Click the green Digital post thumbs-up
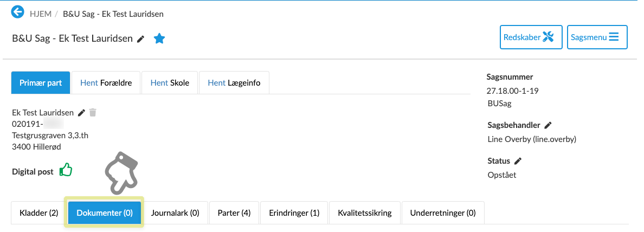The width and height of the screenshot is (644, 232). [66, 170]
